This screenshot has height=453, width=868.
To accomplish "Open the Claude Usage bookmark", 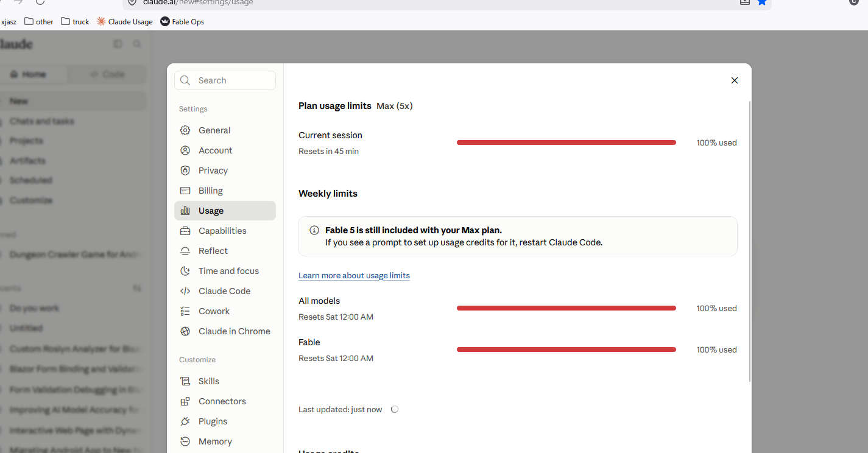I will point(125,21).
